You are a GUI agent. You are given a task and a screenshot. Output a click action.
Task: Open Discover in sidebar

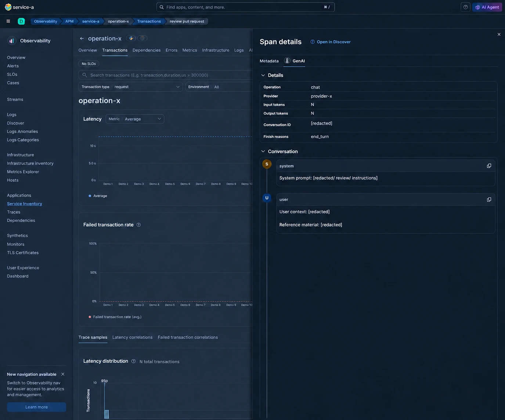pos(15,123)
